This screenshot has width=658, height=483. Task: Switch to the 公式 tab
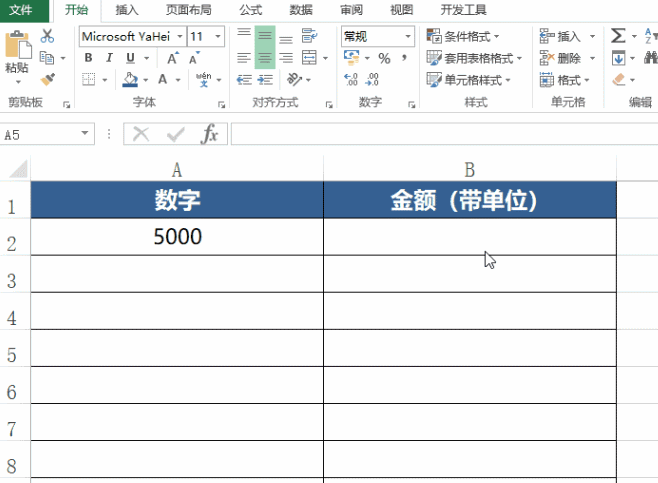click(251, 10)
